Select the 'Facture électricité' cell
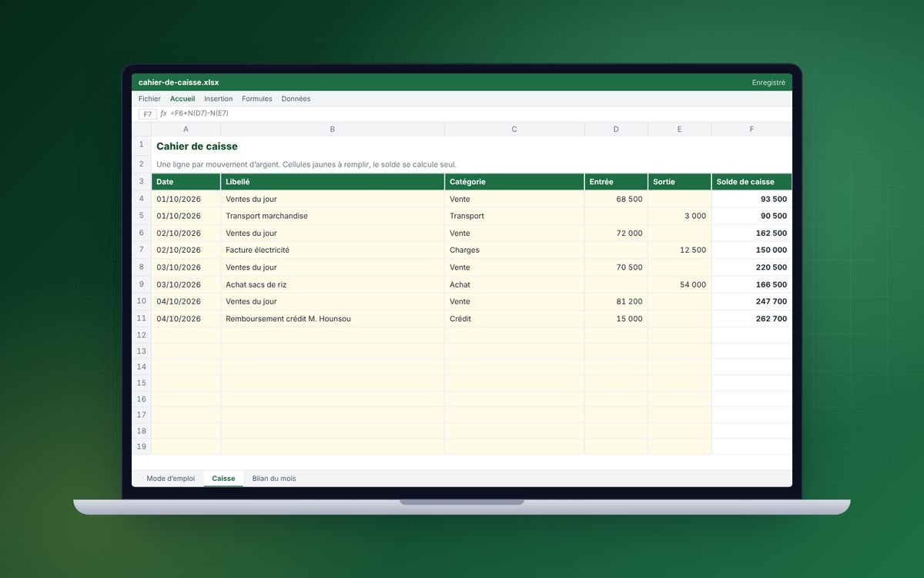The width and height of the screenshot is (924, 578). (x=333, y=250)
